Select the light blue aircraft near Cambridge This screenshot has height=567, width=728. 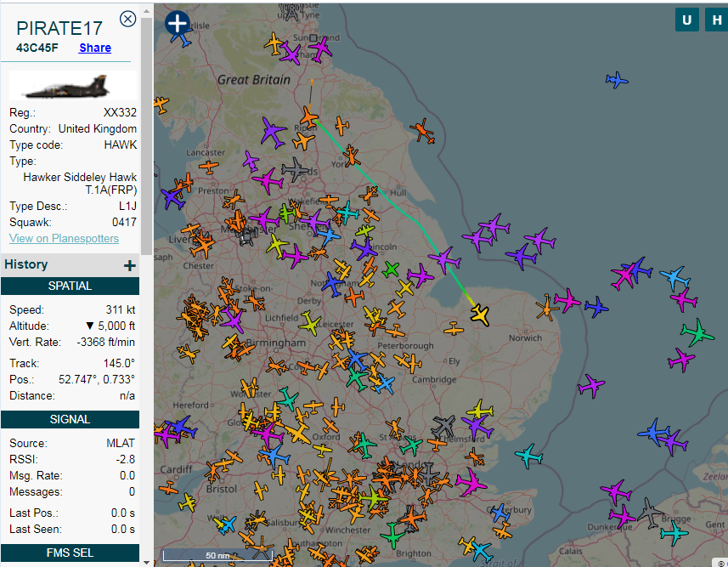click(x=385, y=384)
